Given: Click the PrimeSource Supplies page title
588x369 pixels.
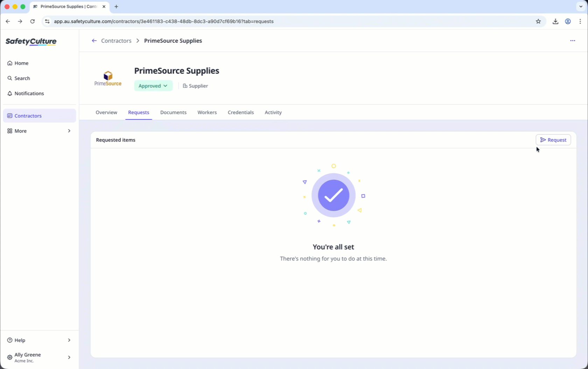Looking at the screenshot, I should pos(177,71).
